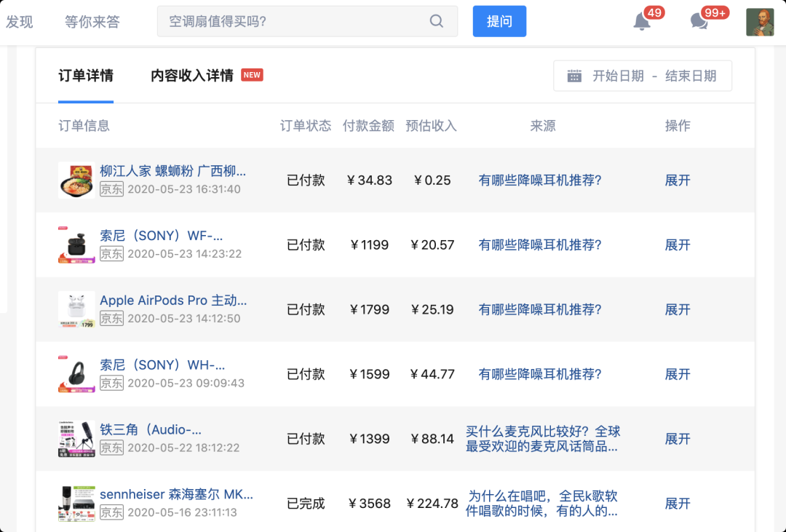The image size is (786, 532).
Task: Select the ¥25.19 estimated income value
Action: pyautogui.click(x=432, y=310)
